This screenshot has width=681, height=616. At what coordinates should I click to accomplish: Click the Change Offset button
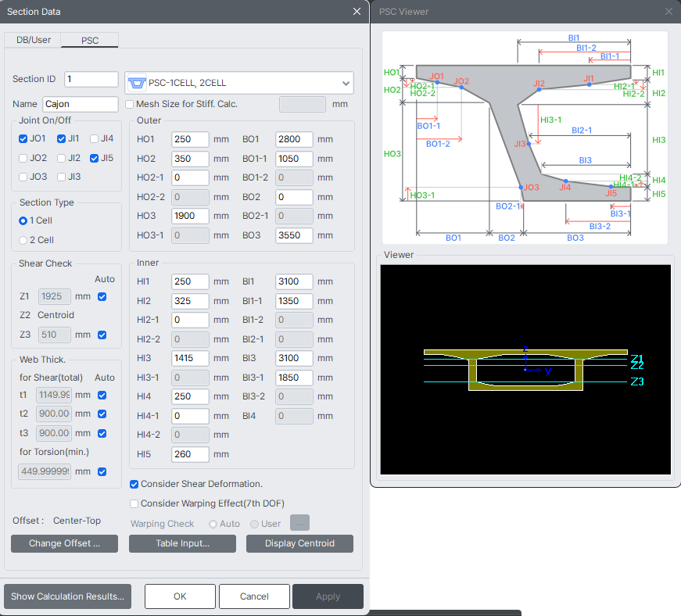[64, 543]
